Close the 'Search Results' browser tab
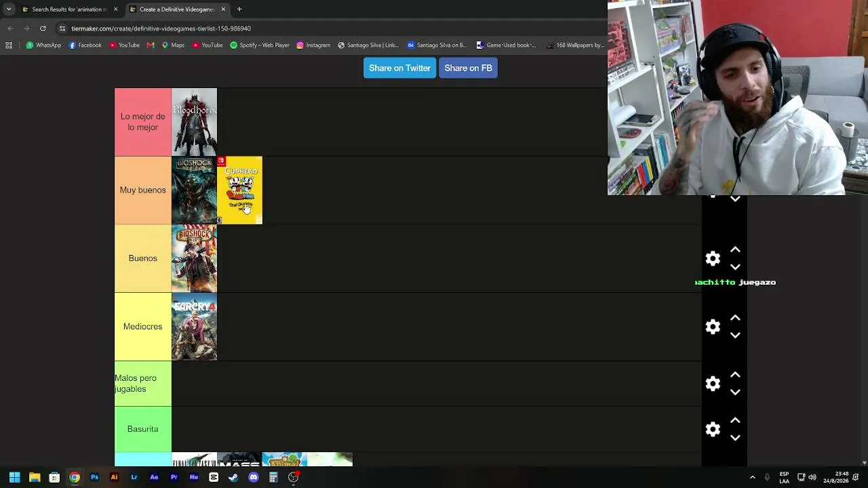The width and height of the screenshot is (868, 488). pos(115,9)
